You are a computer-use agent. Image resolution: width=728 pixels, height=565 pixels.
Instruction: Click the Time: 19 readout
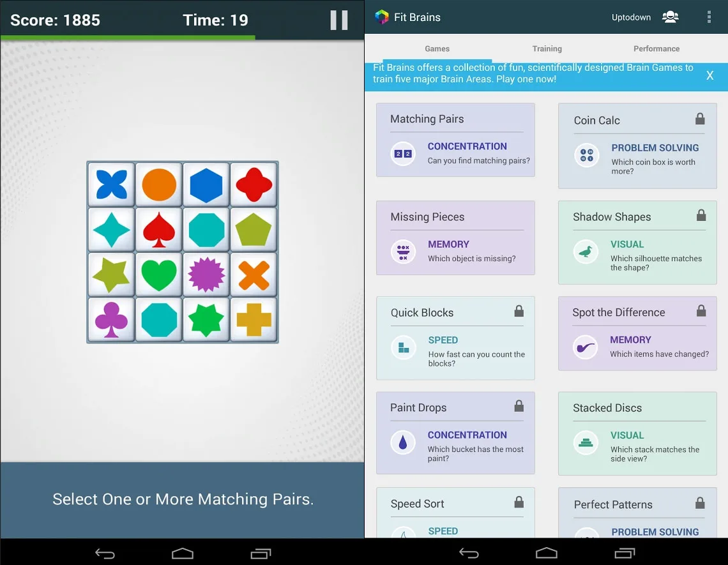215,20
